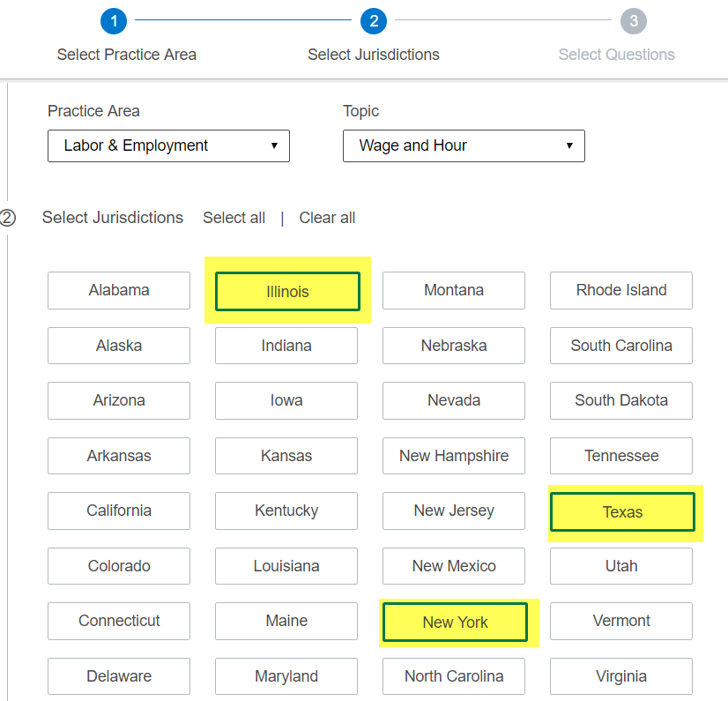This screenshot has height=701, width=728.
Task: Open the Topic dropdown showing Wage and Hour
Action: pyautogui.click(x=464, y=145)
